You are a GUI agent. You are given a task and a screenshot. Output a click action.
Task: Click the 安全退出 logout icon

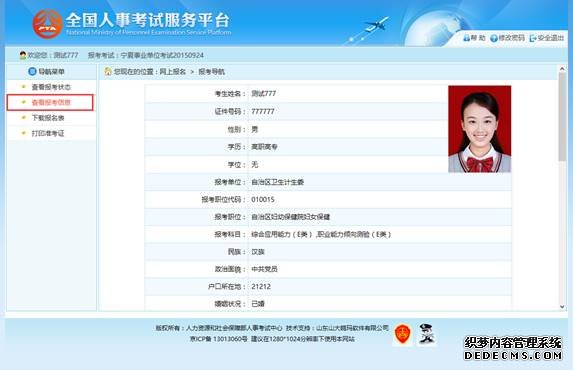(533, 38)
